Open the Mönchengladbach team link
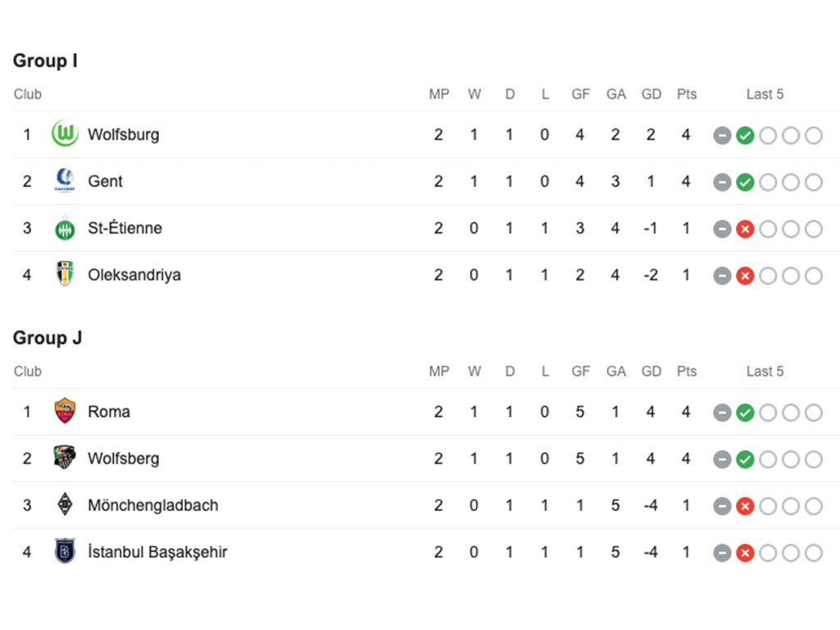The width and height of the screenshot is (840, 630). 153,505
